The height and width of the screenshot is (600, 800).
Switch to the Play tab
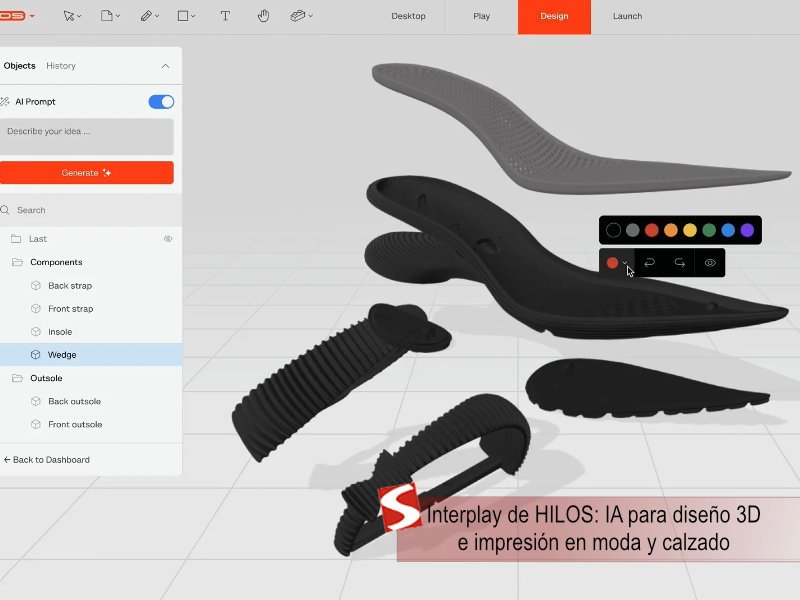point(480,16)
